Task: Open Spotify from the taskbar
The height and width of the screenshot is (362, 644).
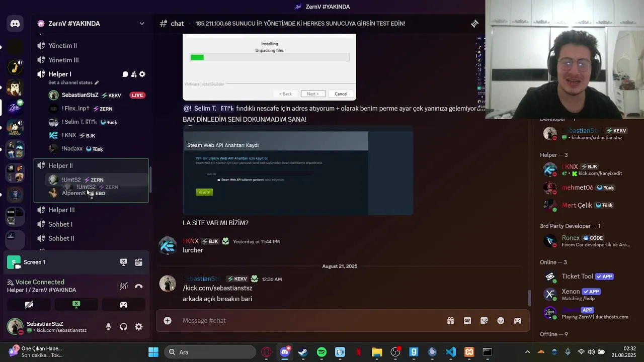Action: coord(321,352)
